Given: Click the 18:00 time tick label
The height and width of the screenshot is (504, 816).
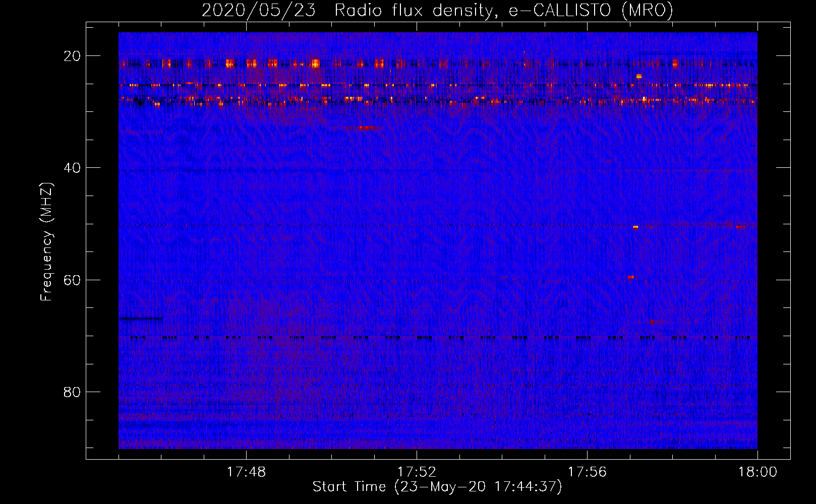Looking at the screenshot, I should [757, 472].
